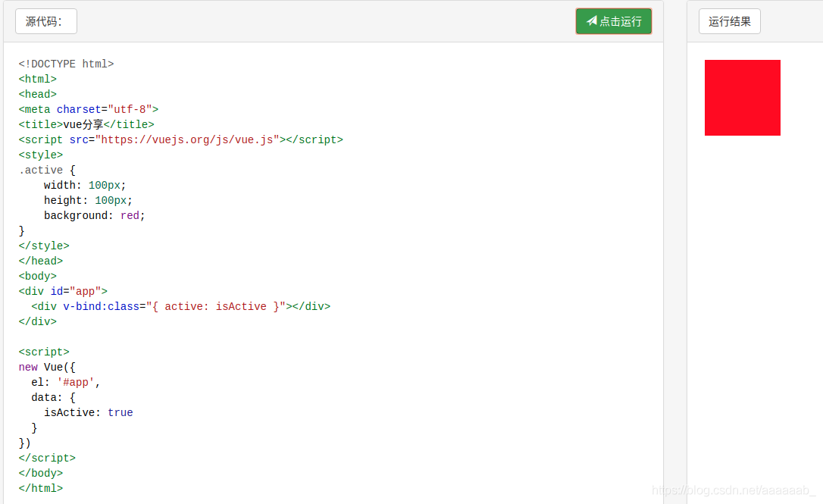Click the meta charset utf-8 line
This screenshot has width=823, height=504.
pos(88,109)
